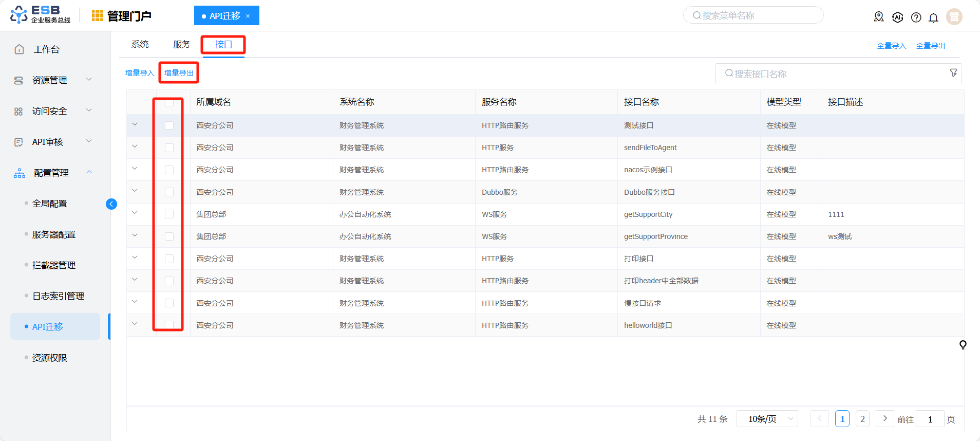Click the lightbulb tip icon

tap(963, 344)
